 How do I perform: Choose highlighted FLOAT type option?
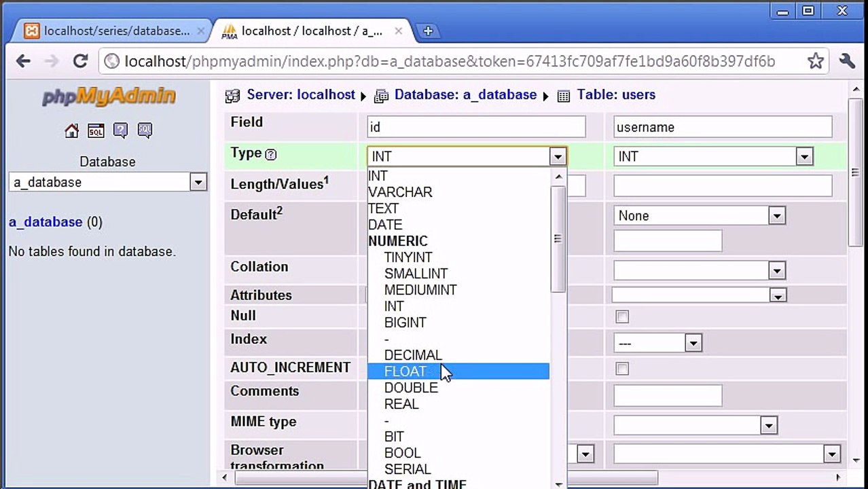pos(458,372)
